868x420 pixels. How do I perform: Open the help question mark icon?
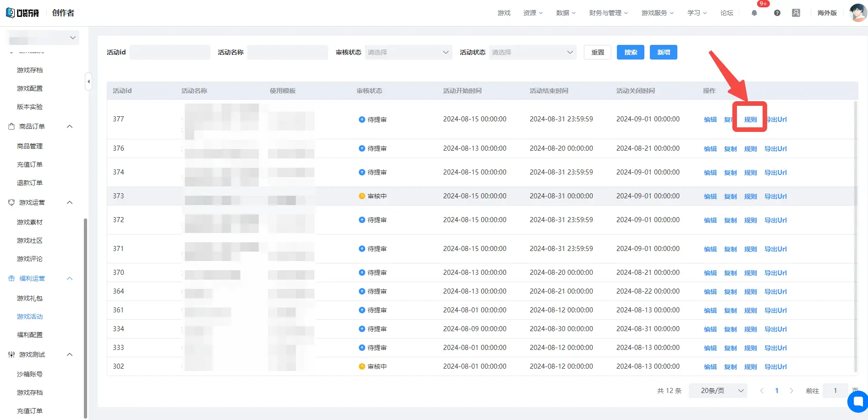pos(777,13)
